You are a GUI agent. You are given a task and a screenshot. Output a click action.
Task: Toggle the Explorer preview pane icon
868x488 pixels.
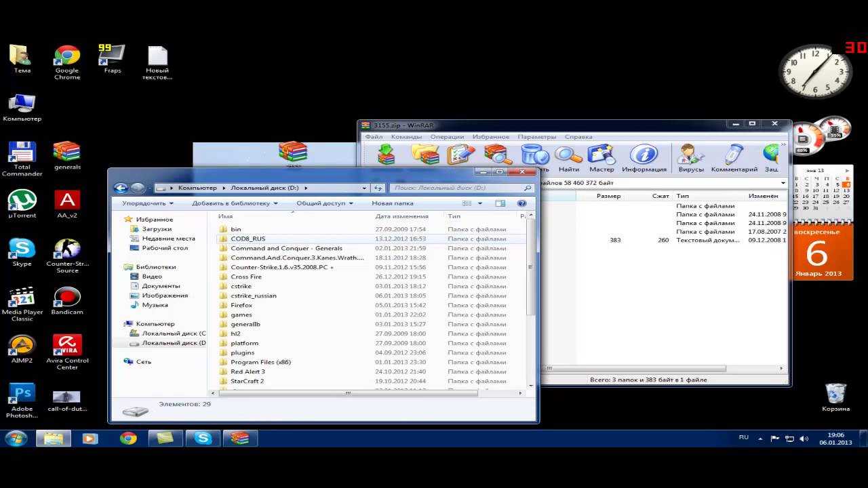pos(500,203)
